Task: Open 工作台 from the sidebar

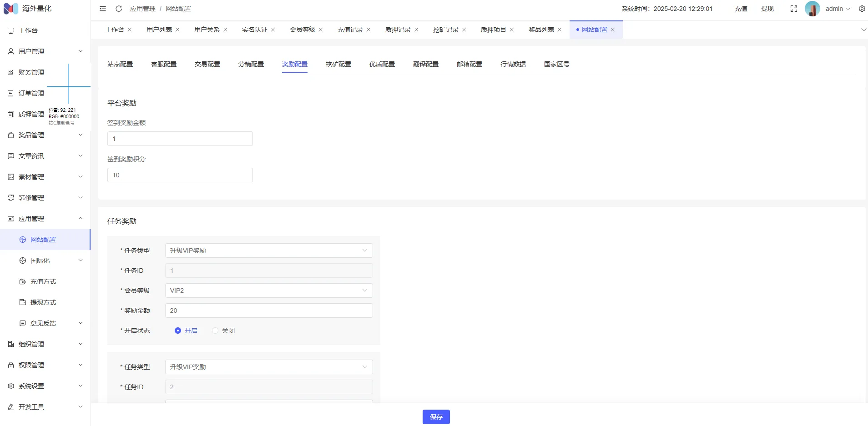Action: click(x=28, y=30)
